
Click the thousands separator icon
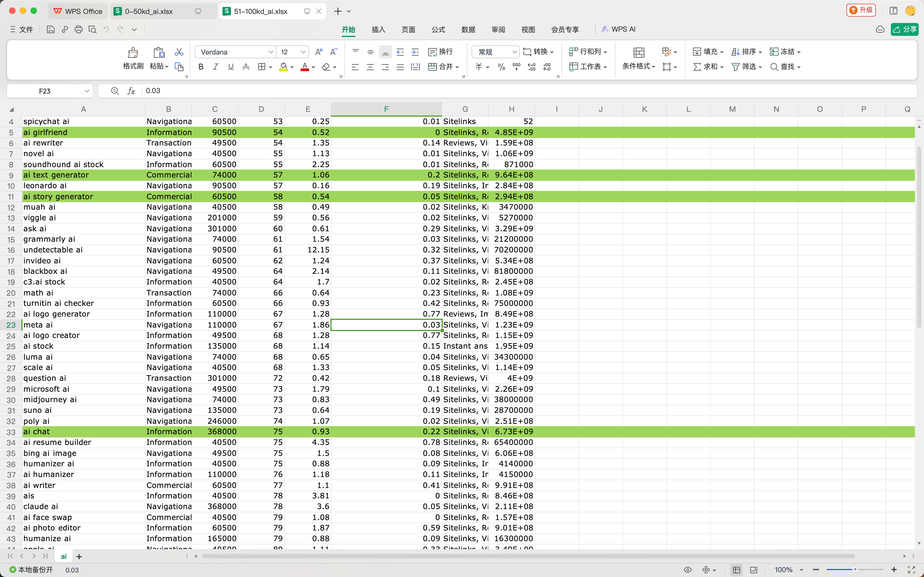click(x=517, y=67)
